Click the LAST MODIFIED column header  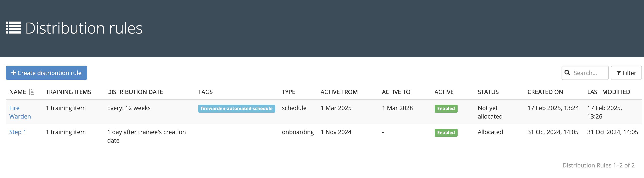pos(608,92)
